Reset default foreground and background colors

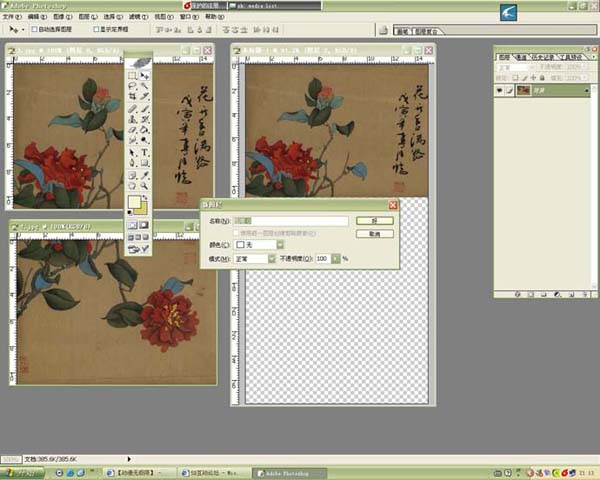[130, 212]
